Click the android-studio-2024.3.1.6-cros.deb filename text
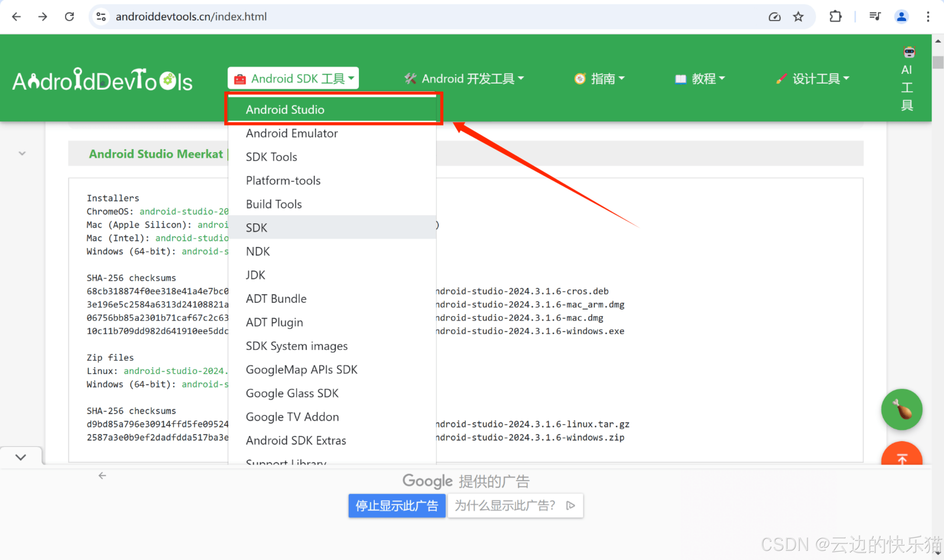 (x=522, y=291)
